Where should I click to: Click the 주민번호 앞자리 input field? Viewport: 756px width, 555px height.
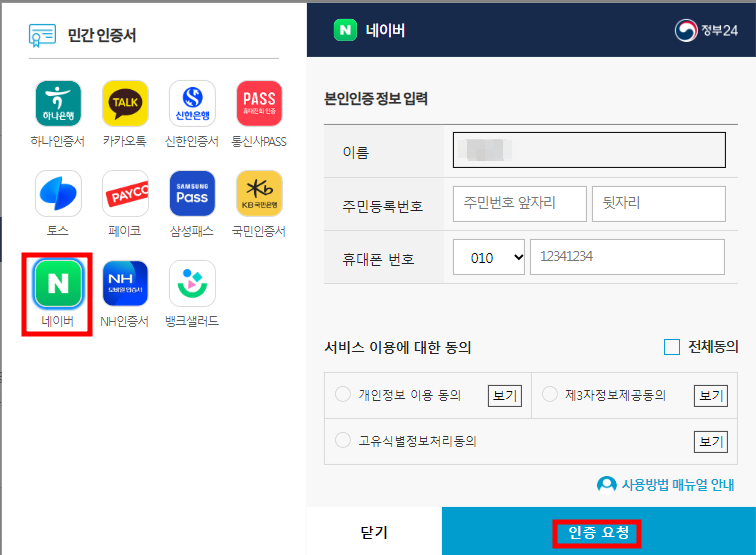coord(519,203)
